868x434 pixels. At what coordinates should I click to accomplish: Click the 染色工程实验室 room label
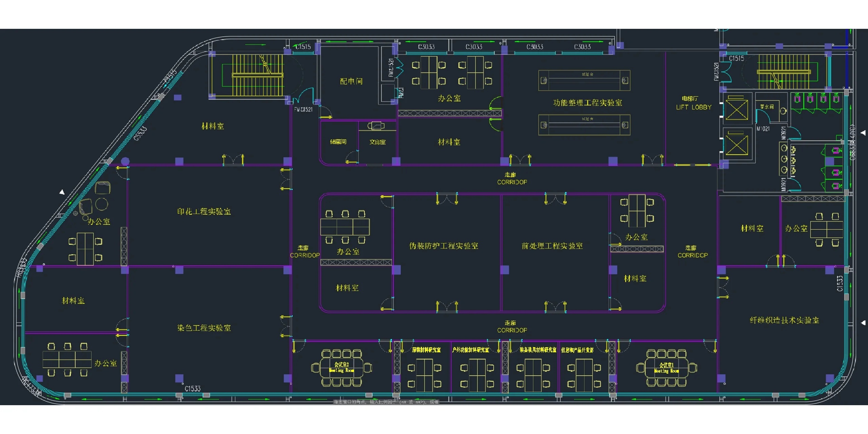204,328
